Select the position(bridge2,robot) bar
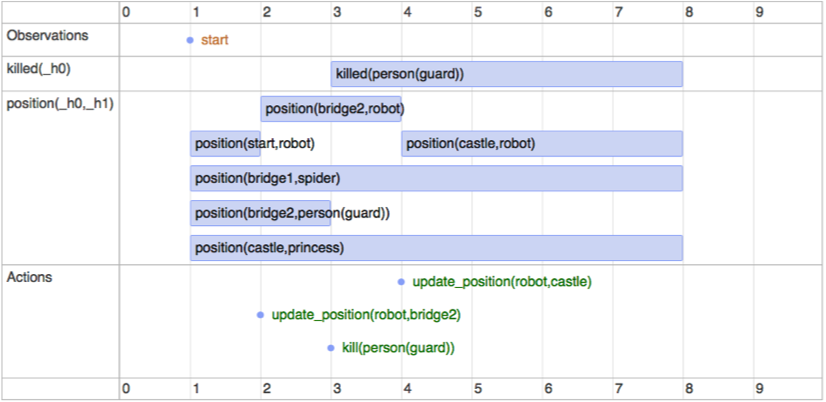The width and height of the screenshot is (826, 402). pos(331,109)
